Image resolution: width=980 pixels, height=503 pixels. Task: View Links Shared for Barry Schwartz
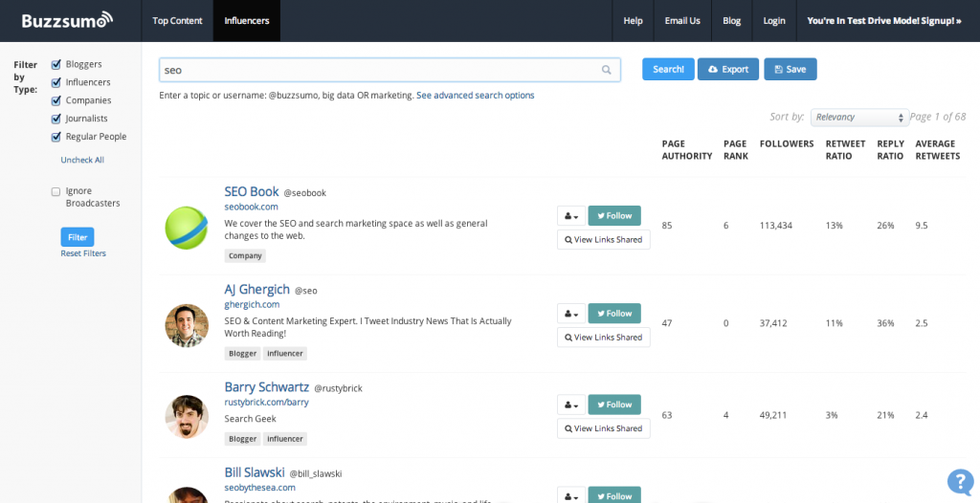pyautogui.click(x=604, y=428)
